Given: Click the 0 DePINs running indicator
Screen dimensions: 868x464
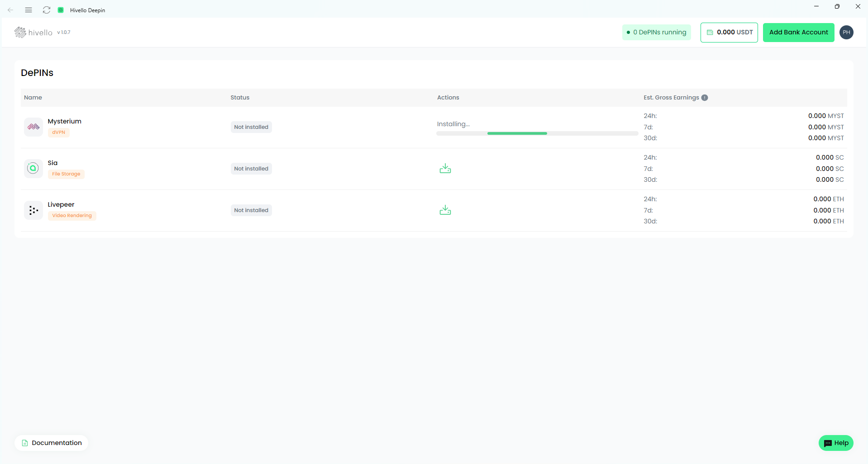Looking at the screenshot, I should point(656,33).
